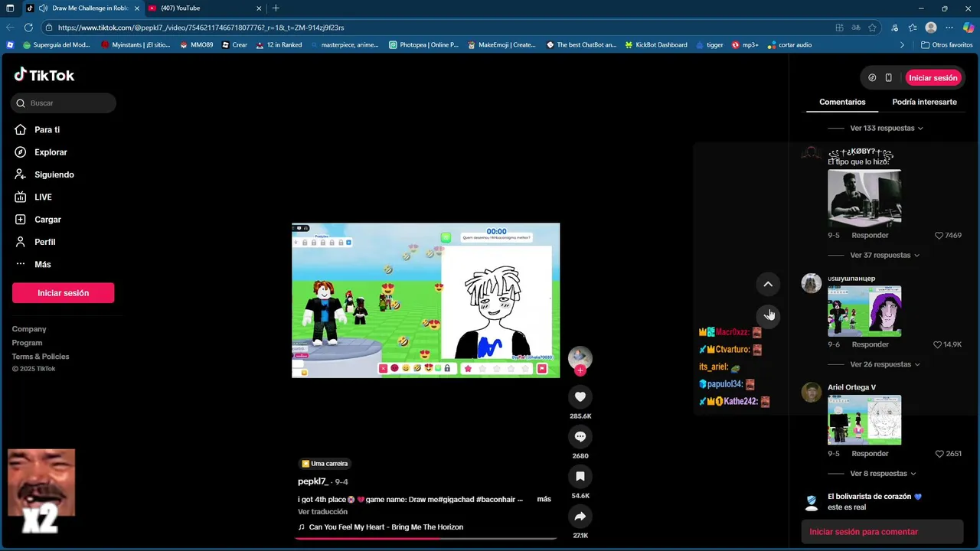980x551 pixels.
Task: Open a new browser tab
Action: click(x=276, y=8)
